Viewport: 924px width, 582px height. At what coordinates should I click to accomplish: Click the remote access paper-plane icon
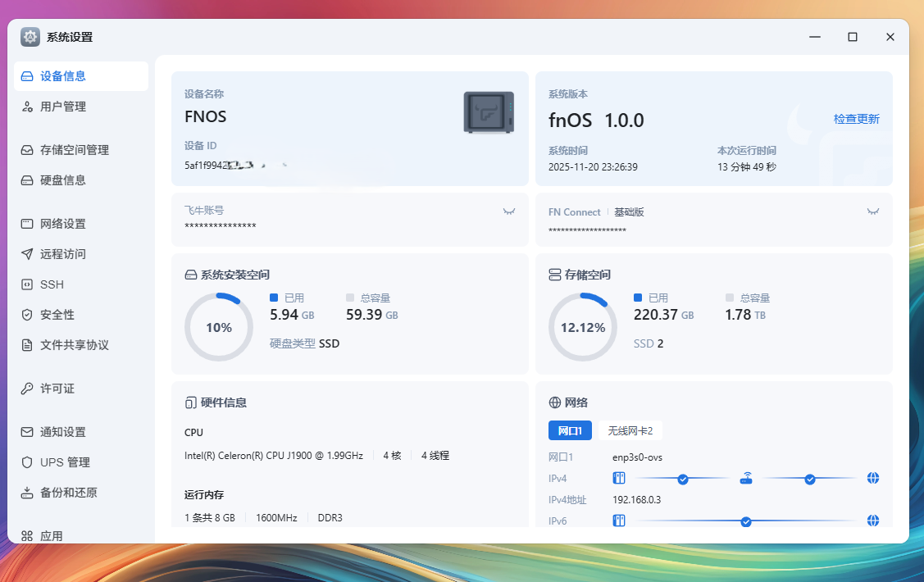pos(27,254)
